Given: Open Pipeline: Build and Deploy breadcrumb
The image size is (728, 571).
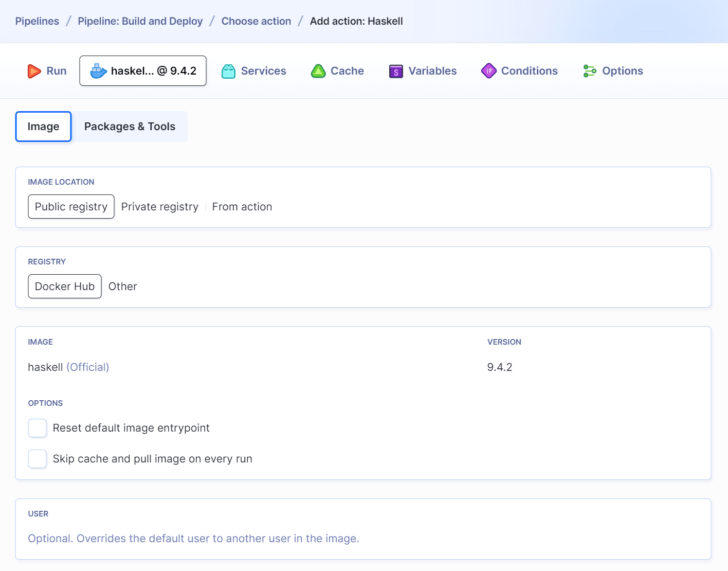Looking at the screenshot, I should tap(140, 21).
